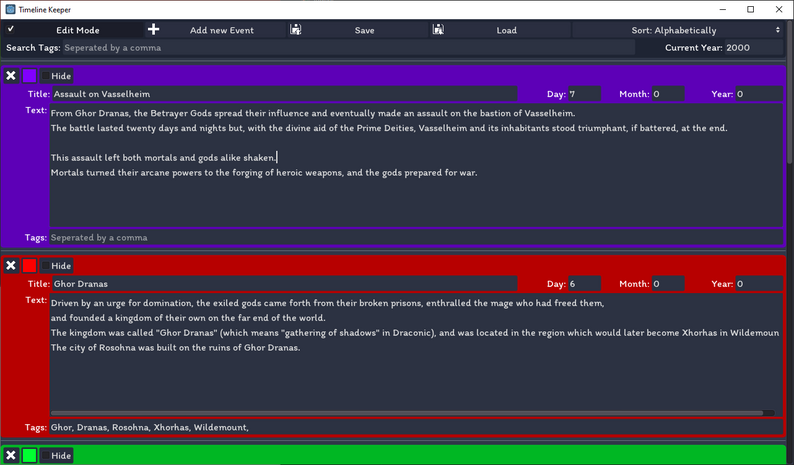
Task: Delete the Assault on Vasselheim event
Action: coord(11,76)
